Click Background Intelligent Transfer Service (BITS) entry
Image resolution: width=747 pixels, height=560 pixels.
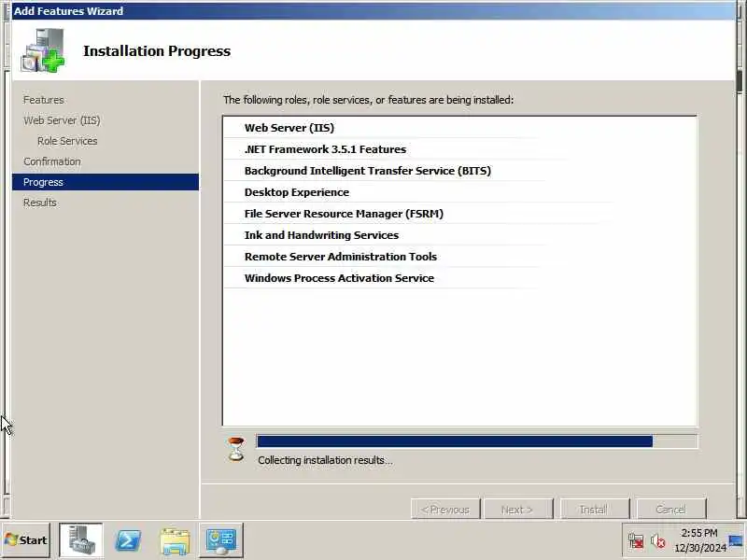[368, 171]
